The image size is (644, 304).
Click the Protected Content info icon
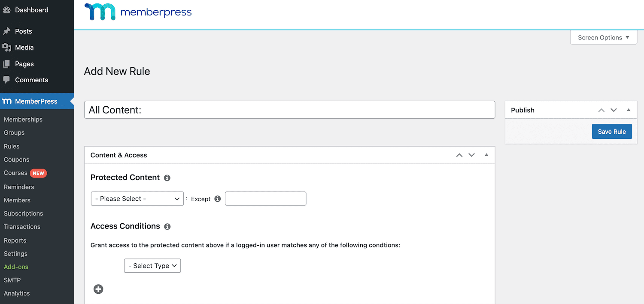tap(167, 178)
